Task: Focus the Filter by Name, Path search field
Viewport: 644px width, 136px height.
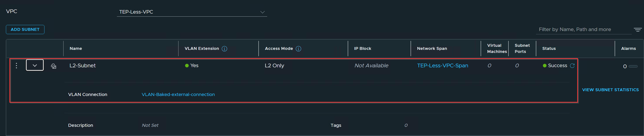Action: [x=584, y=30]
